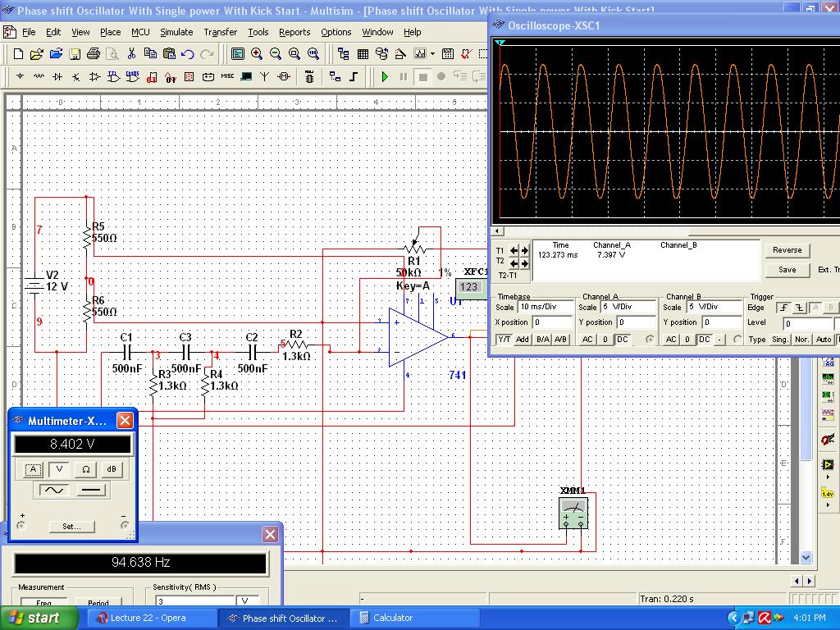Move T2 cursor right with arrow
Viewport: 840px width, 630px height.
pos(524,263)
